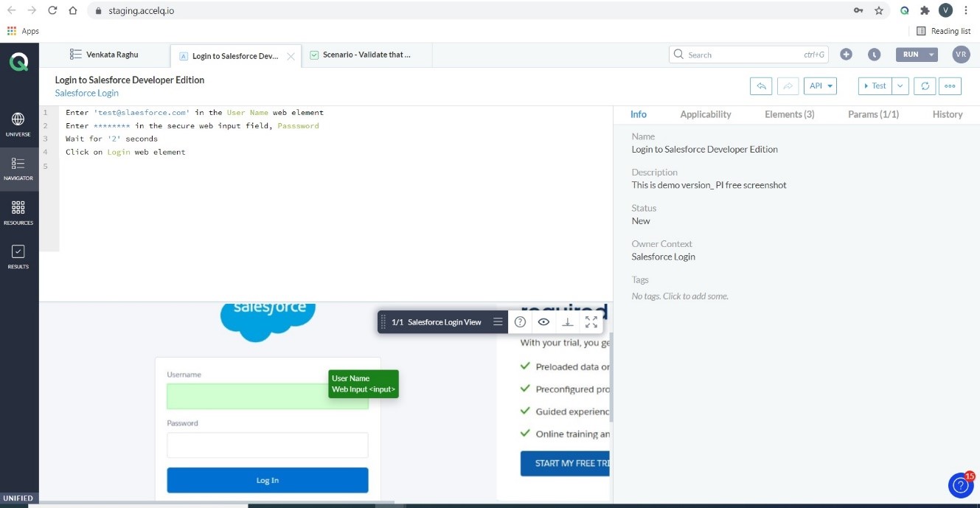The image size is (980, 508).
Task: Open the Universe sidebar view
Action: point(18,124)
